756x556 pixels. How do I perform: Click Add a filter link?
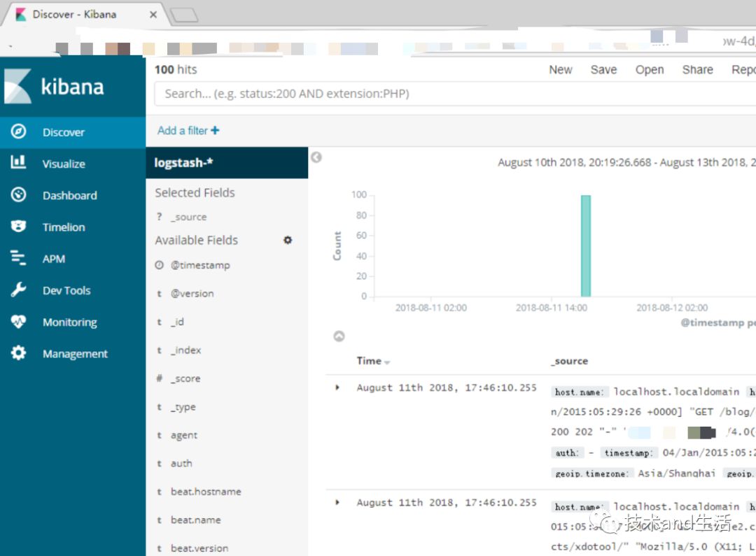188,131
